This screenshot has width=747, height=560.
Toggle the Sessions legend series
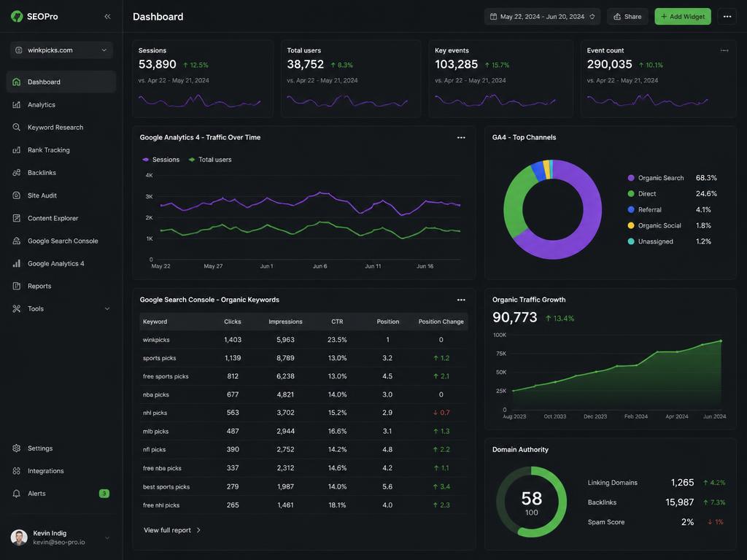pyautogui.click(x=161, y=160)
